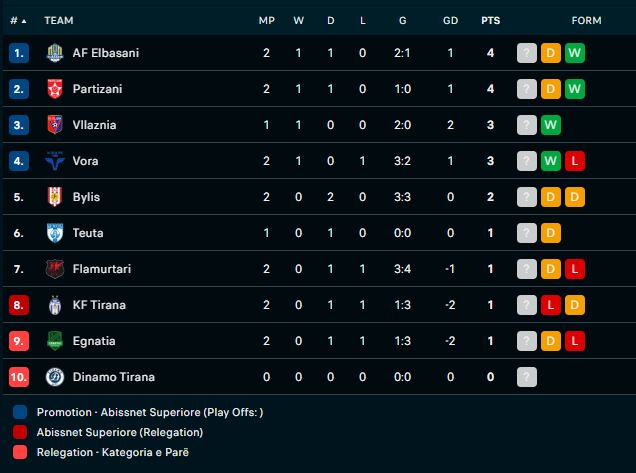
Task: Click the Dinamo Tirana team logo
Action: pos(55,377)
